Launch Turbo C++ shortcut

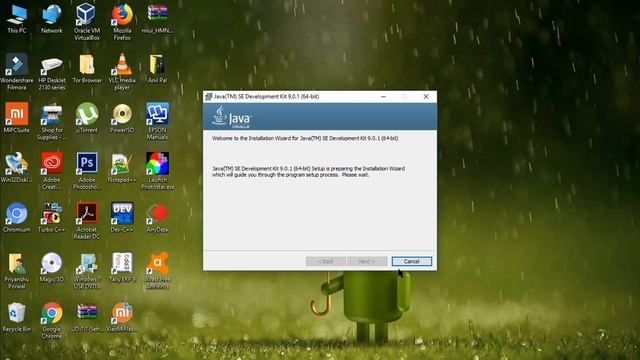(x=52, y=218)
